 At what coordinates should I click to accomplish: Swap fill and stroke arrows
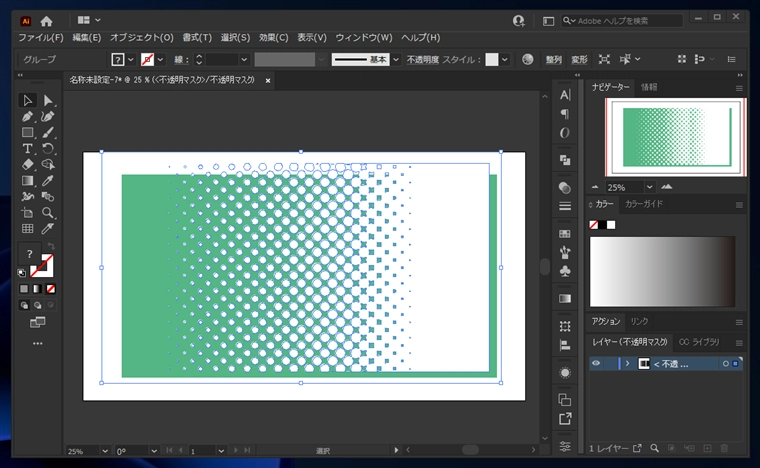[x=51, y=246]
